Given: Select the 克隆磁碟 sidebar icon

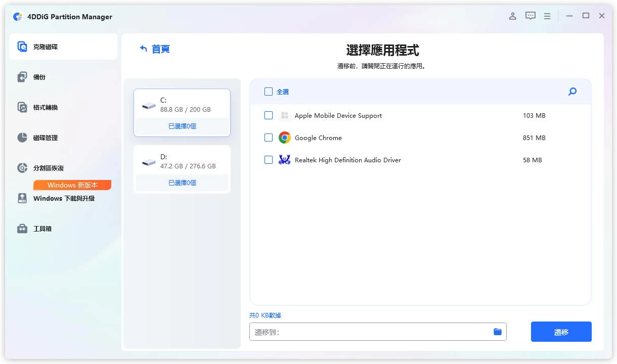Looking at the screenshot, I should [21, 46].
